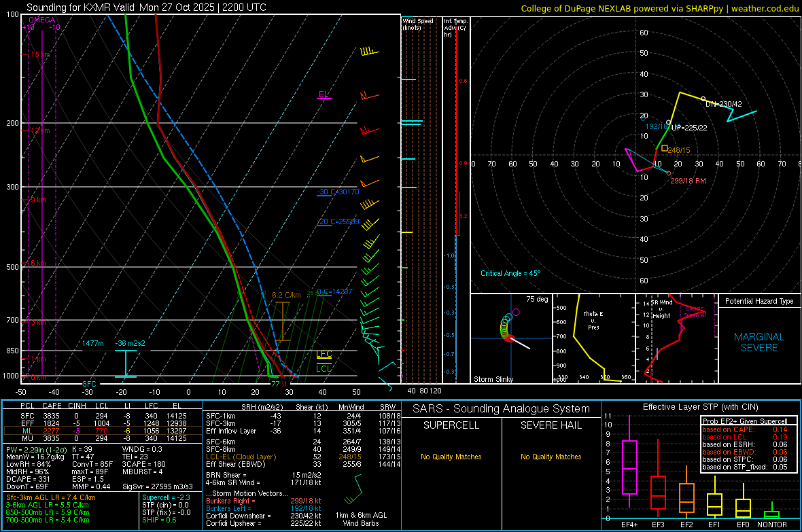Click the magenta OMEGA label
The image size is (802, 532).
(x=42, y=20)
